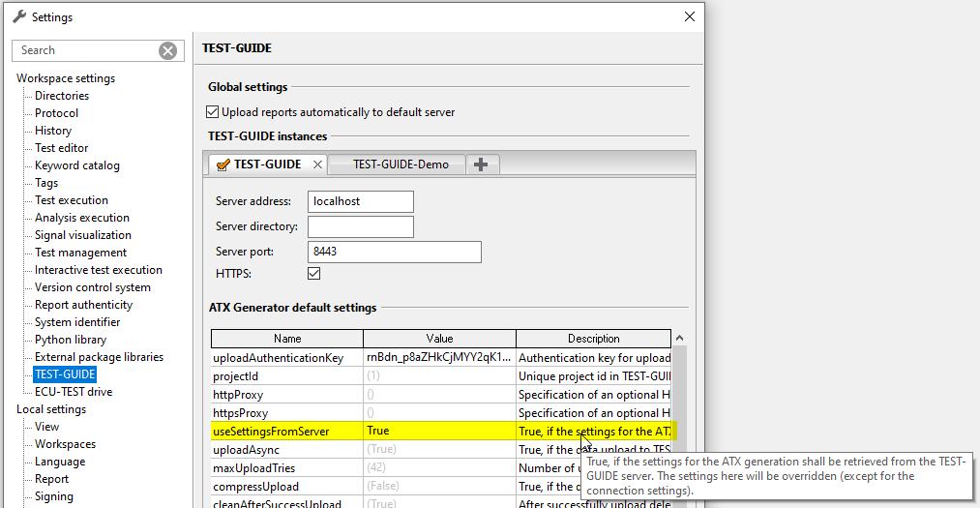The height and width of the screenshot is (508, 980).
Task: Select Python library settings item
Action: pyautogui.click(x=71, y=340)
